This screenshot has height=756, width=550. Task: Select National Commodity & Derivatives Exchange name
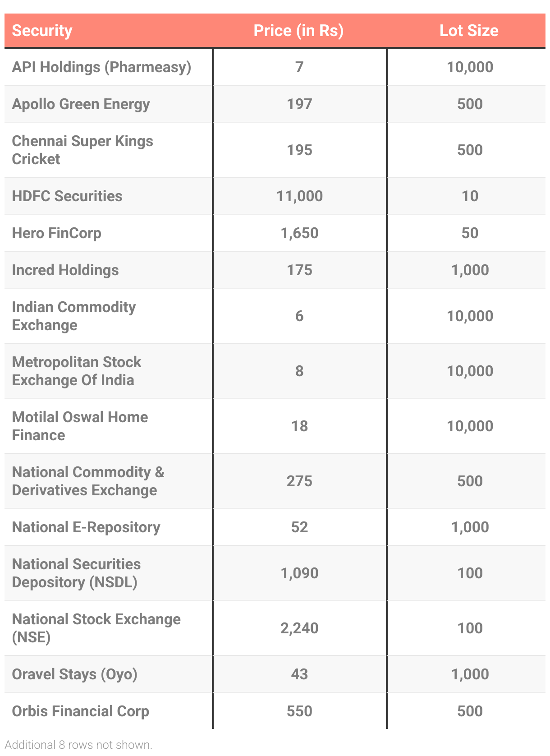pyautogui.click(x=88, y=481)
